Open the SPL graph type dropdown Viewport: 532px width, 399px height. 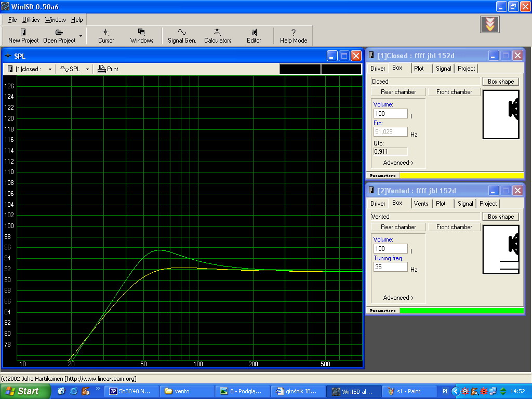pyautogui.click(x=87, y=69)
